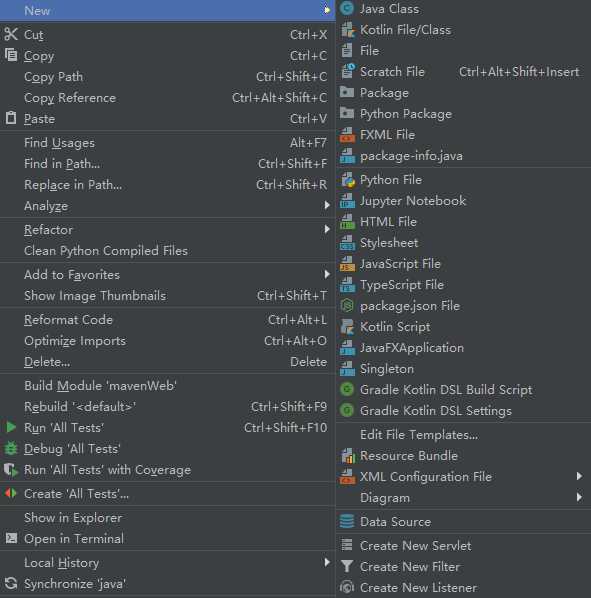Image resolution: width=591 pixels, height=598 pixels.
Task: Click the Gradle Kotlin DSL Settings icon
Action: pyautogui.click(x=347, y=410)
